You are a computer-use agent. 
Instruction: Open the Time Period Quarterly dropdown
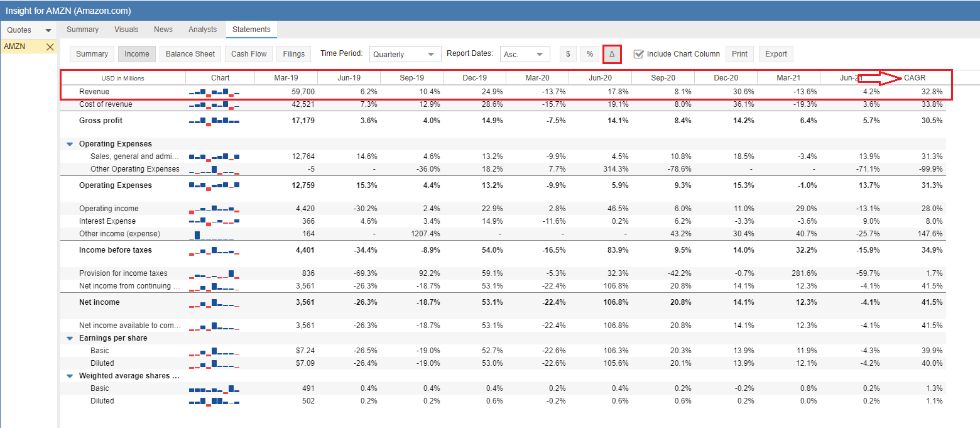click(x=406, y=55)
